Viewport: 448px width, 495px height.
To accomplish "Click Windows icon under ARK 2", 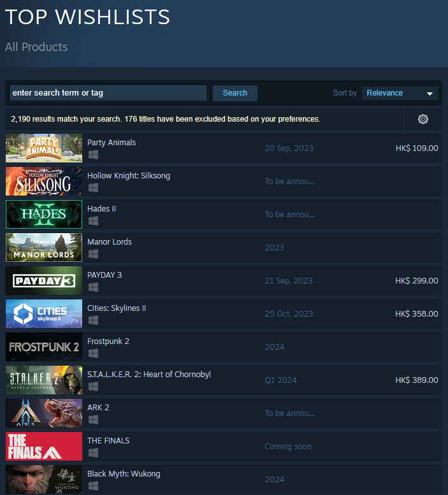I will click(x=93, y=420).
